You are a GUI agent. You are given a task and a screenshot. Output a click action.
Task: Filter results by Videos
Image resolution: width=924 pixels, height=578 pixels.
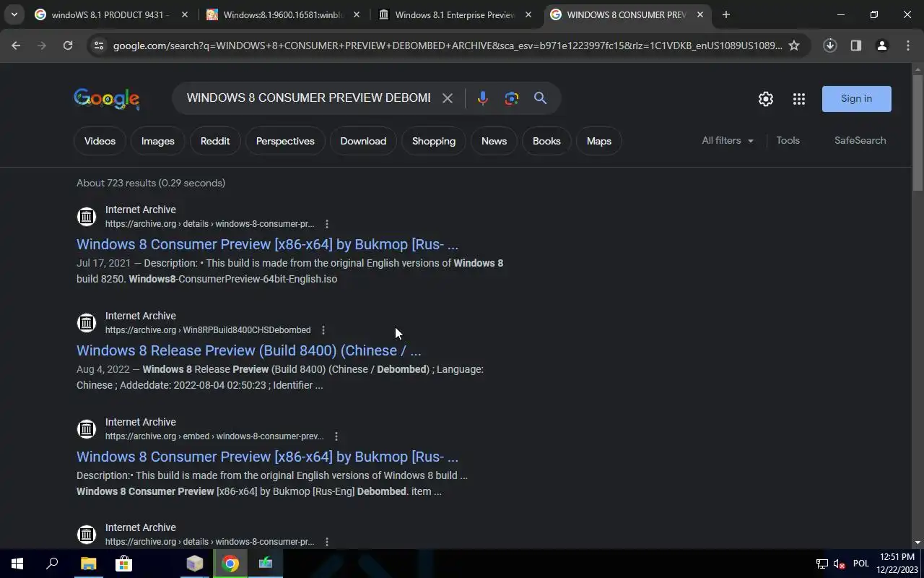pyautogui.click(x=100, y=141)
